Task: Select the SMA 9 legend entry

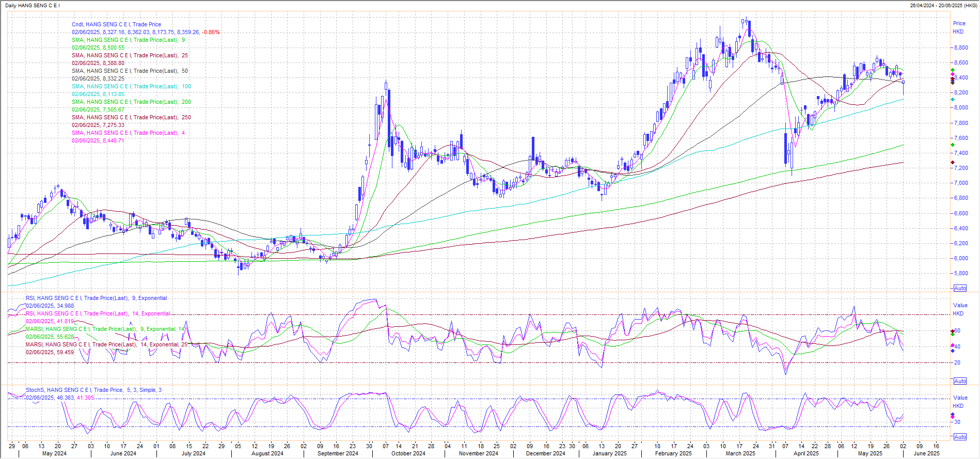Action: click(x=128, y=40)
